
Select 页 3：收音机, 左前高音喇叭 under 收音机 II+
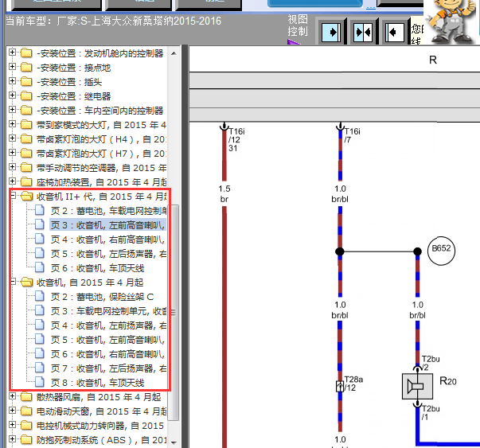(108, 225)
